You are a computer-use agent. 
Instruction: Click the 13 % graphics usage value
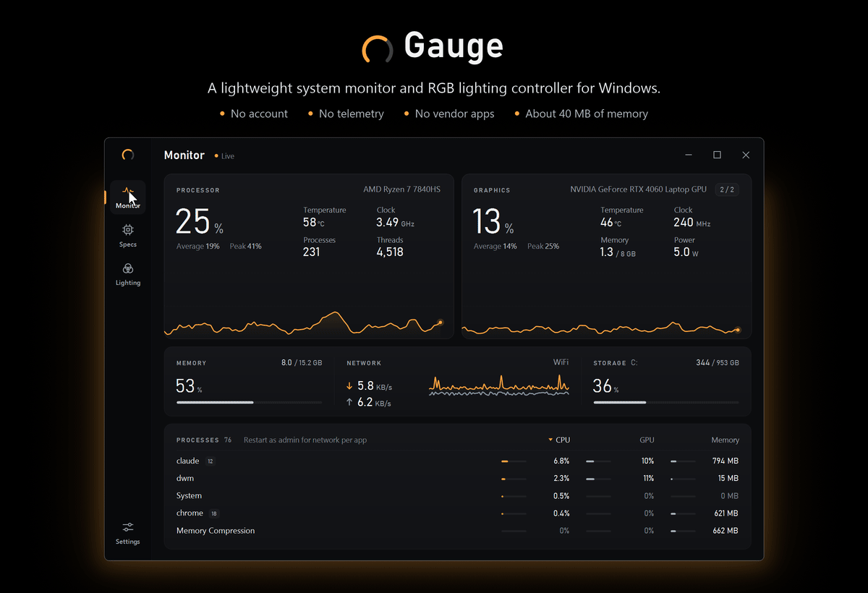tap(493, 222)
